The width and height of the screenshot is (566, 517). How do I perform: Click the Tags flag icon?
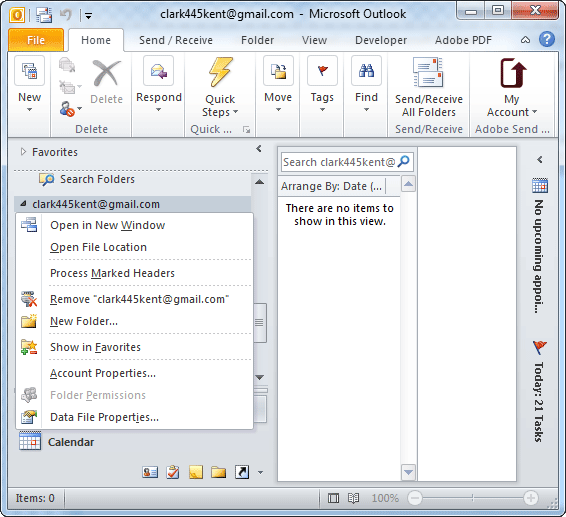[322, 71]
